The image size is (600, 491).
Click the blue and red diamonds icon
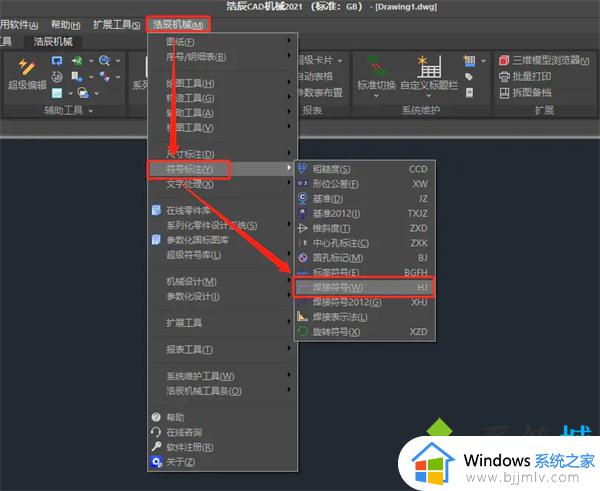coord(104,77)
